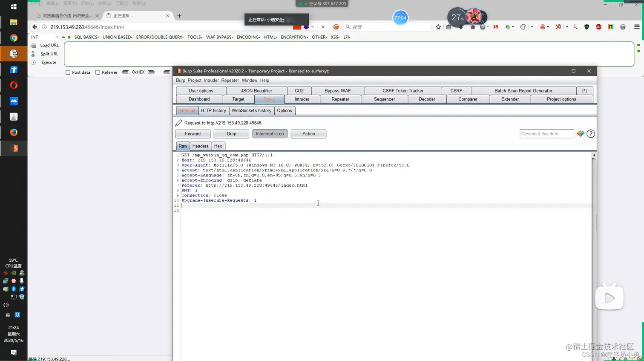The image size is (644, 361).
Task: Click the Split URL scissors icon
Action: pyautogui.click(x=33, y=54)
